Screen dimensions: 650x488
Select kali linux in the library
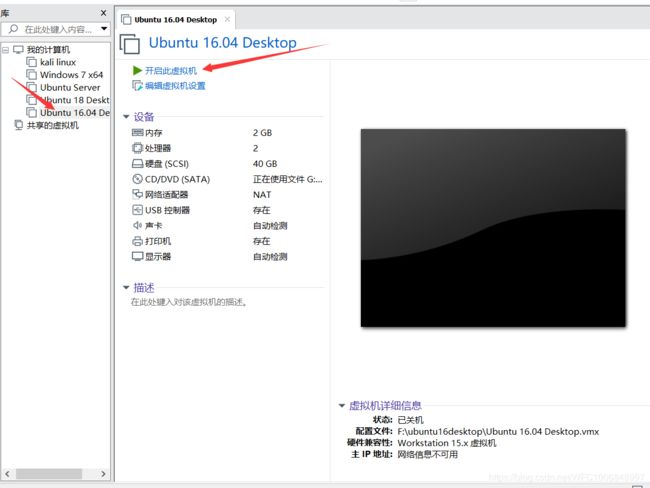pos(58,62)
